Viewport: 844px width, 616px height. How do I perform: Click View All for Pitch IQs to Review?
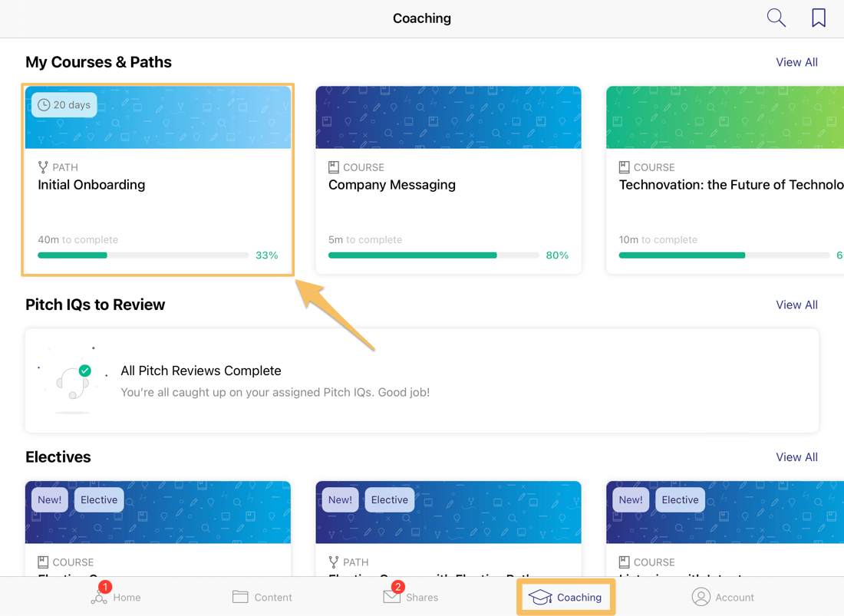point(797,305)
